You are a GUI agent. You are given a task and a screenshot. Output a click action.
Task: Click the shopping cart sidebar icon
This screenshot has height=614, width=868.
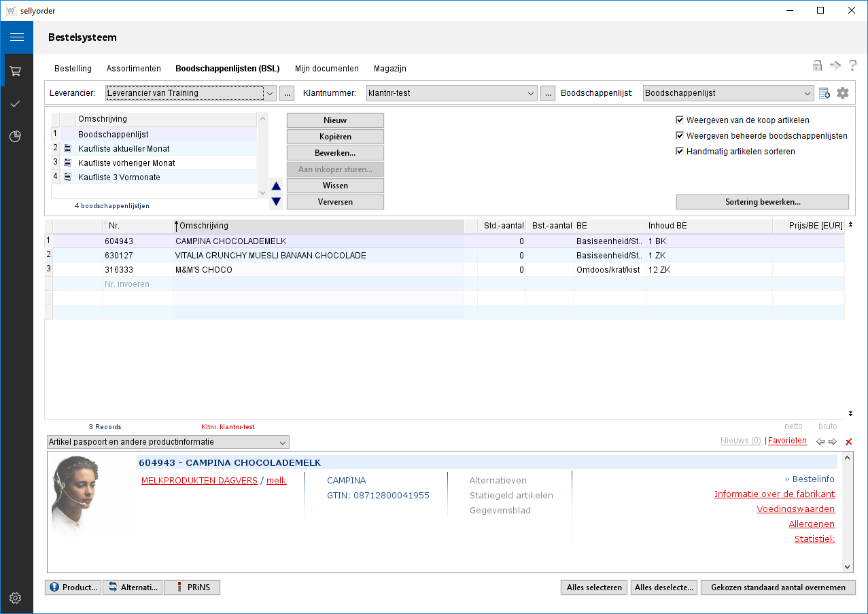[16, 71]
